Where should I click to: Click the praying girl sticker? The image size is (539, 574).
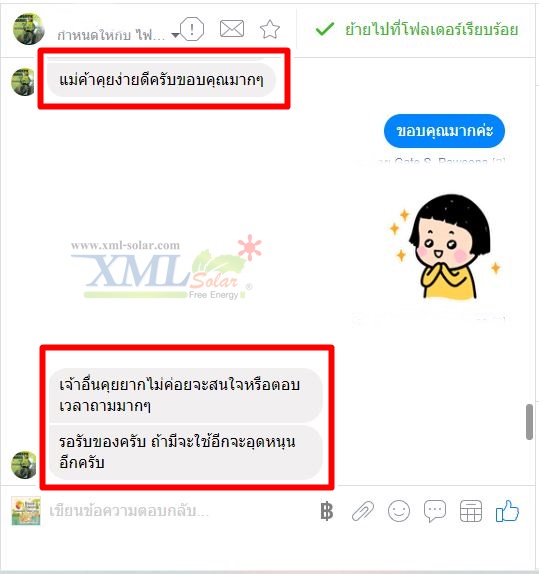coord(447,247)
